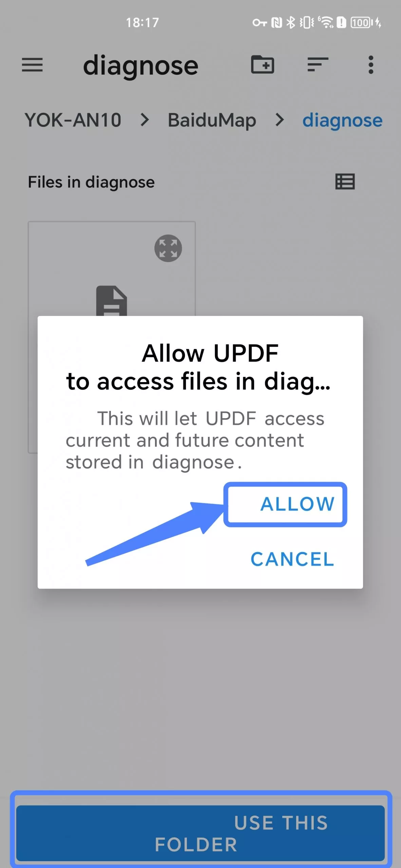Tap the document file icon thumbnail

click(x=112, y=301)
